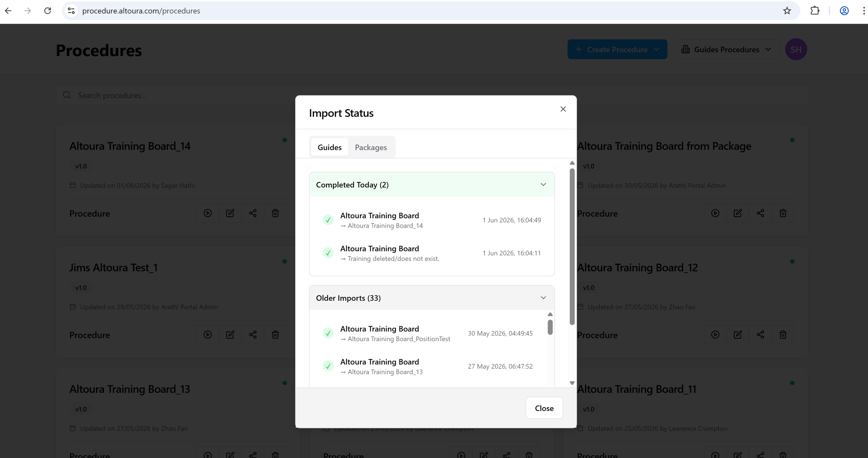Delete Altoura Training Board from Package procedure
This screenshot has height=458, width=868.
click(x=783, y=213)
